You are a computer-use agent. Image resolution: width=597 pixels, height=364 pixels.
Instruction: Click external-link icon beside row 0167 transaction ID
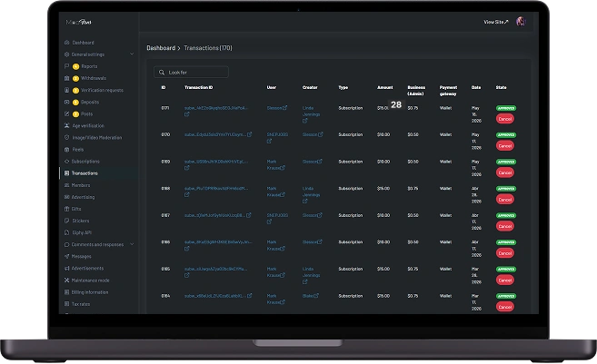pos(249,215)
